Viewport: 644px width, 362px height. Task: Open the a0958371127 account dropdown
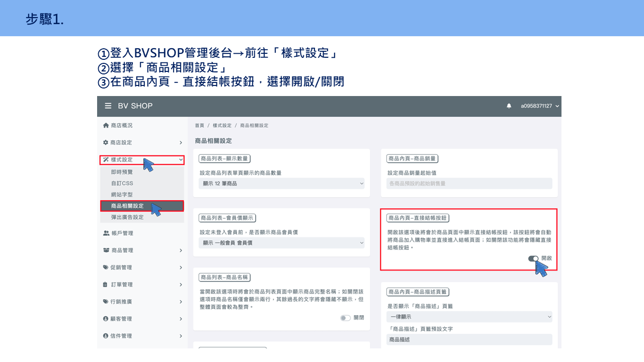(x=540, y=106)
